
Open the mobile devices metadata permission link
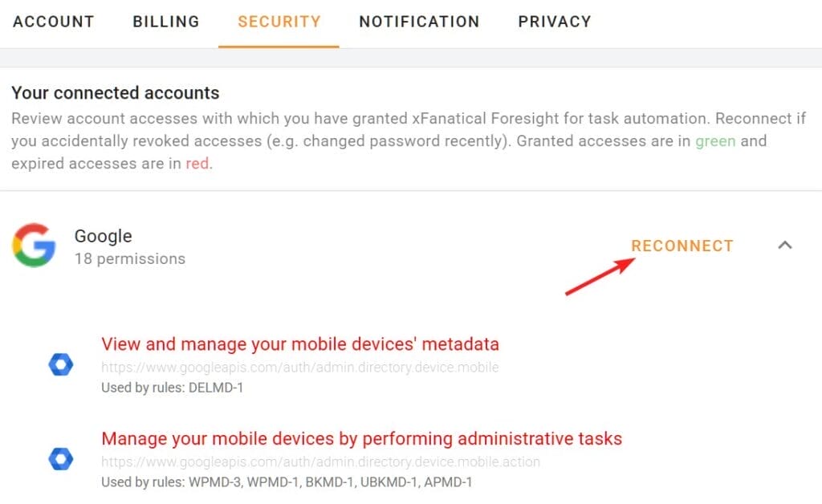[x=299, y=343]
